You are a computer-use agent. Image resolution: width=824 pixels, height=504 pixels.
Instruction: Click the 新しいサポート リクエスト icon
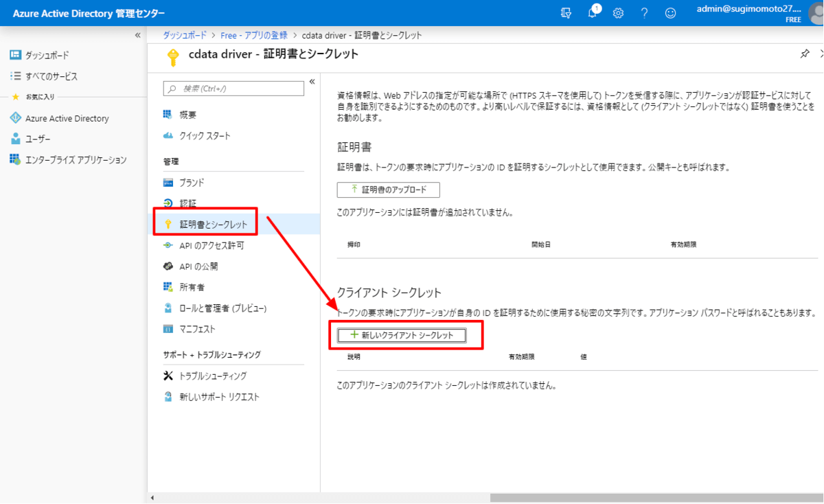click(x=168, y=397)
